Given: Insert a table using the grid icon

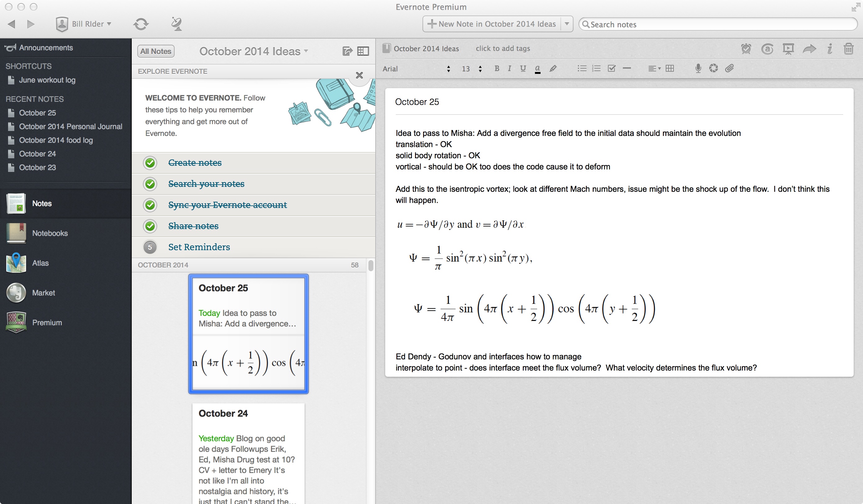Looking at the screenshot, I should point(669,69).
